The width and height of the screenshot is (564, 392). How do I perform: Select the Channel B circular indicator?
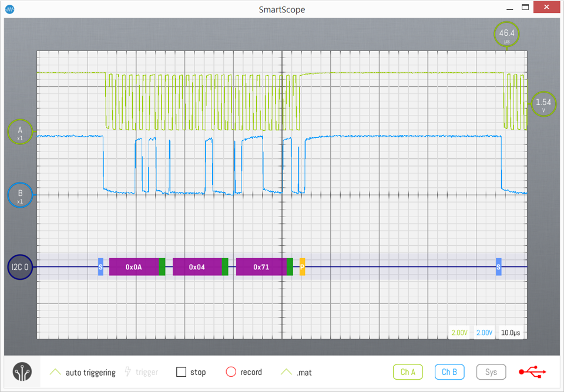(x=19, y=195)
